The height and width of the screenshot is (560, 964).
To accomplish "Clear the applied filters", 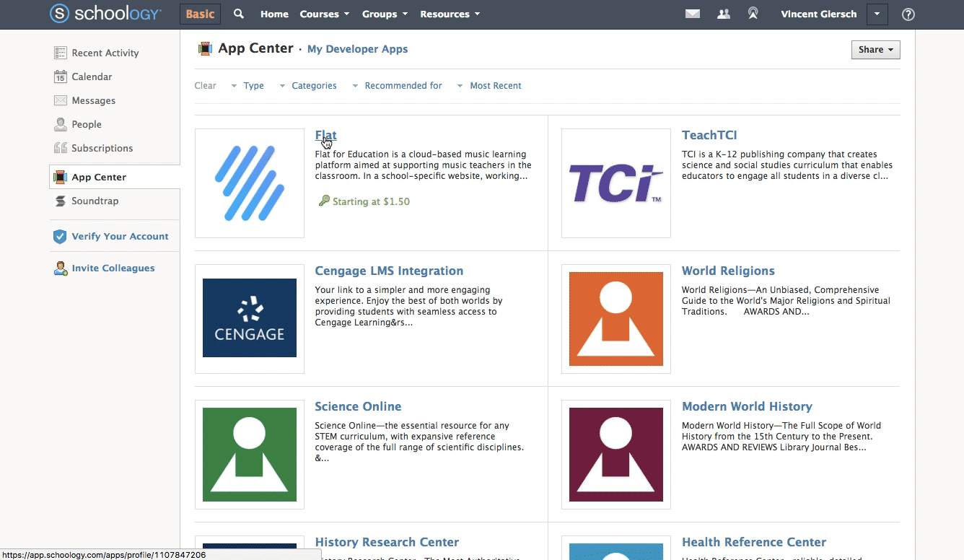I will (206, 86).
